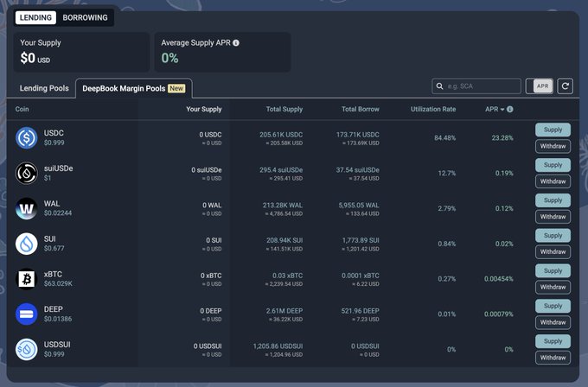Click total borrow 173.71K USDC

[358, 135]
